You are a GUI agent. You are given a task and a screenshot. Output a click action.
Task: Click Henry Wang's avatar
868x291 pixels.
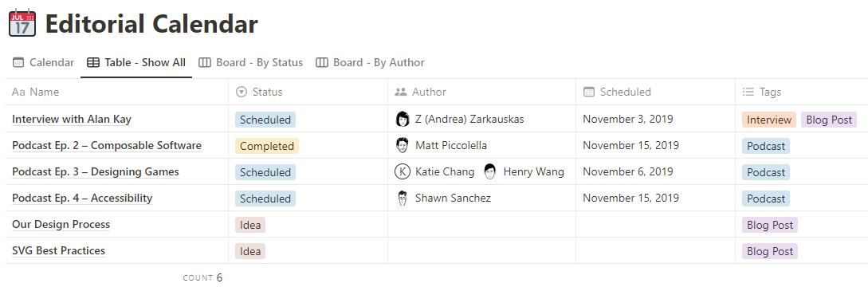[x=490, y=171]
